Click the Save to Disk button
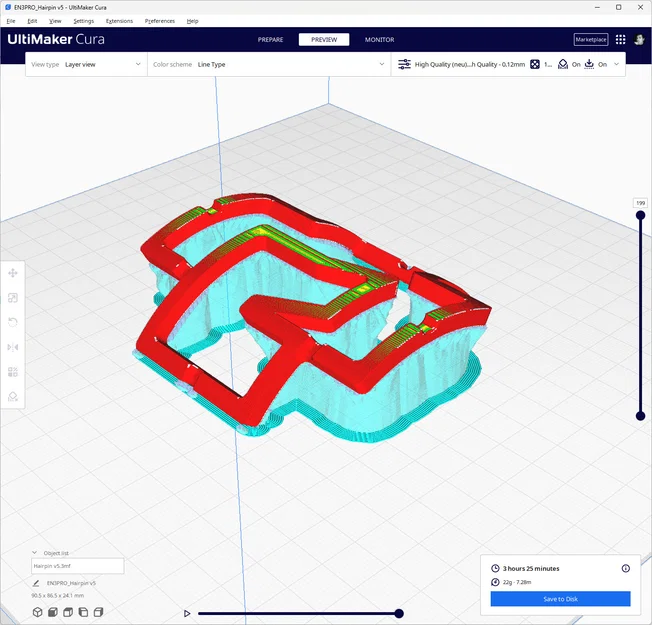Viewport: 652px width, 625px height. tap(560, 599)
